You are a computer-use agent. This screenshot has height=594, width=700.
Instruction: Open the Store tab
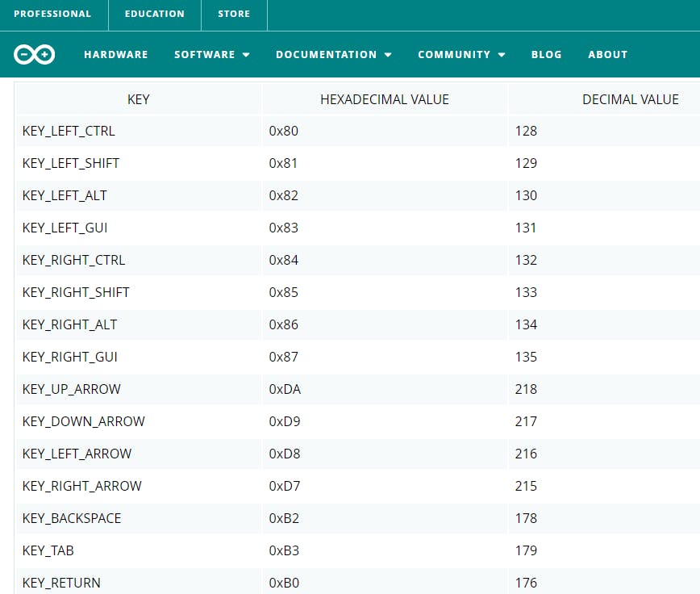pos(234,14)
